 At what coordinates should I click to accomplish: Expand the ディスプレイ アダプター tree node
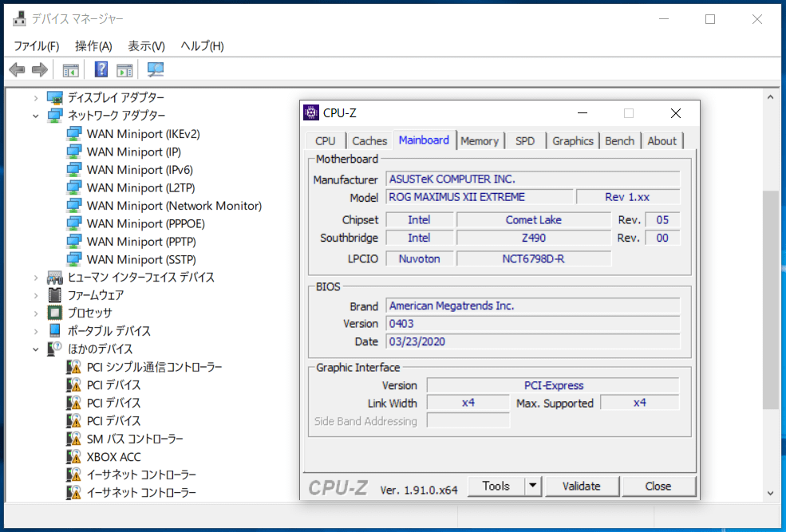pyautogui.click(x=36, y=97)
